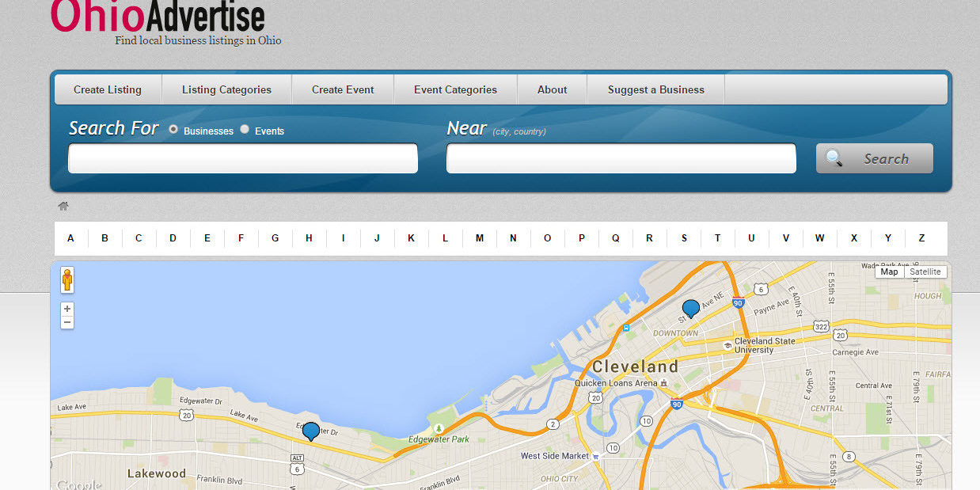Filter listings by letter M

[x=479, y=238]
